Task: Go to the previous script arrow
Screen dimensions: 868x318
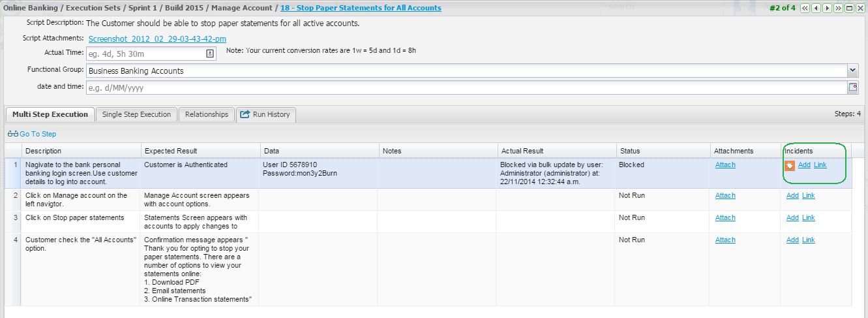Action: point(816,8)
